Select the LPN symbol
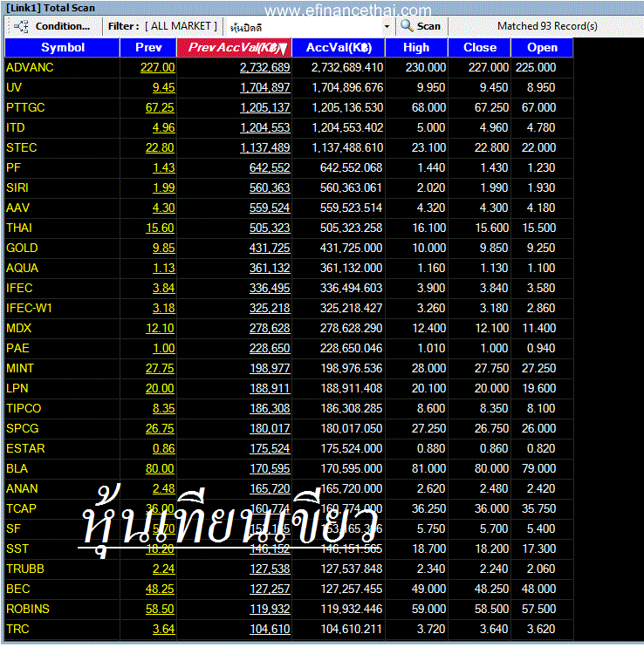The height and width of the screenshot is (661, 644). pos(17,388)
